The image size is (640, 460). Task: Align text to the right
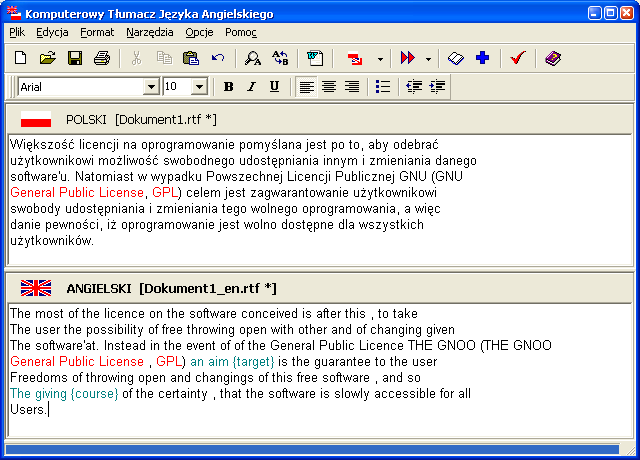[352, 87]
